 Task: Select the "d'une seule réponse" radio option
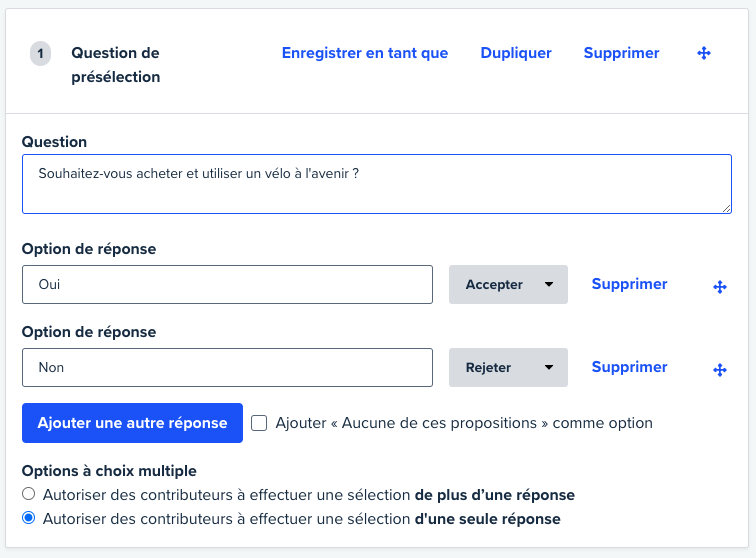pyautogui.click(x=29, y=518)
